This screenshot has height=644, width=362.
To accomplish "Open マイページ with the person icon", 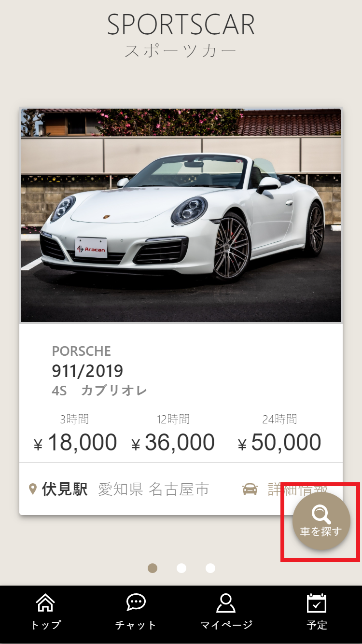I will click(x=226, y=603).
